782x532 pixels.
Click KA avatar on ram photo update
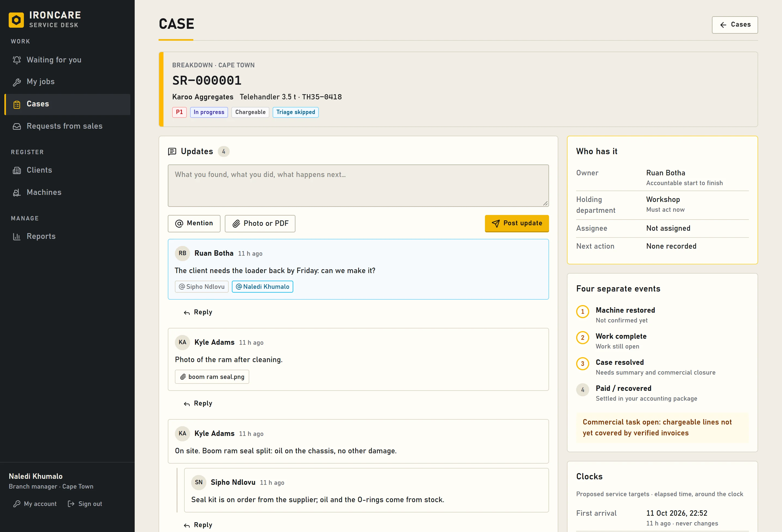(x=182, y=342)
